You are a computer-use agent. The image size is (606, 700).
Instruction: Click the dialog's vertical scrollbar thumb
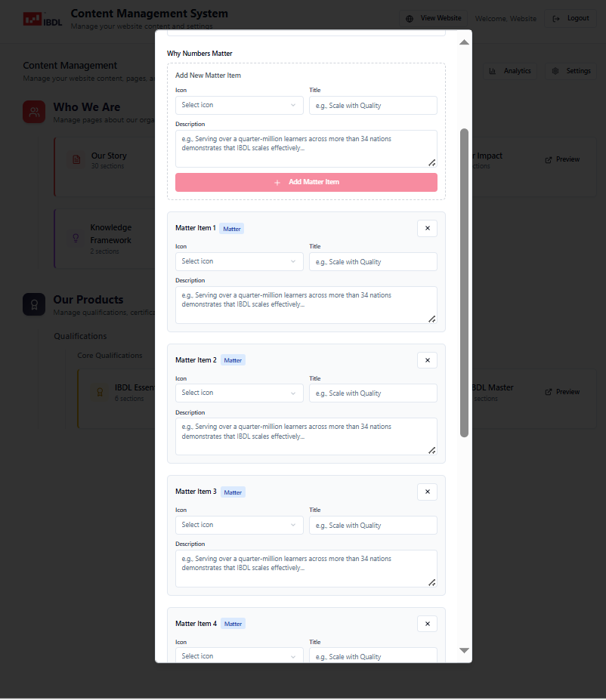464,282
